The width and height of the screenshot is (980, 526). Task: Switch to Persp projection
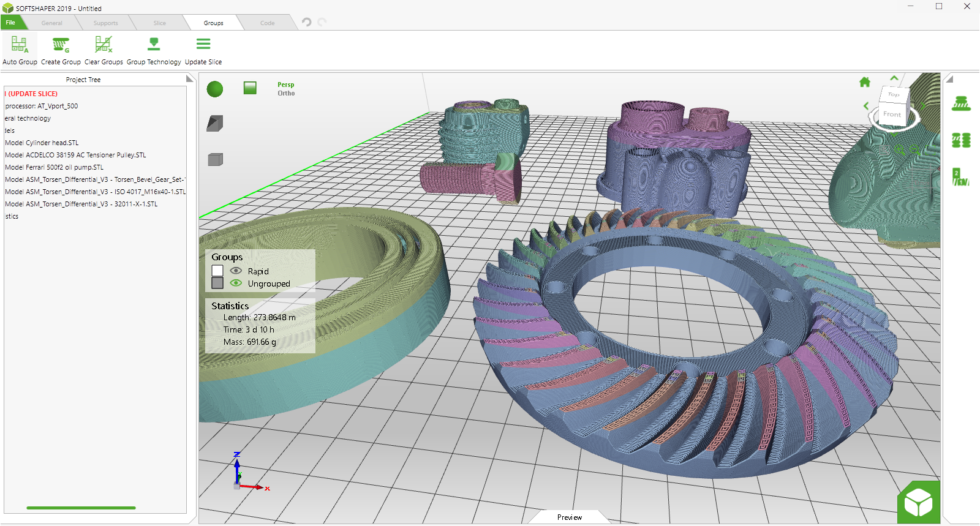click(x=285, y=85)
